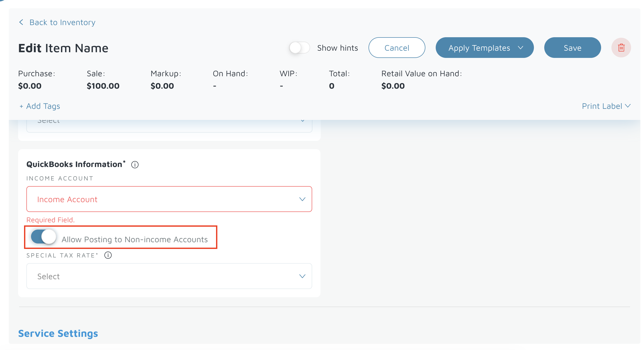This screenshot has height=350, width=644.
Task: Open the Special Tax Rate Select dropdown
Action: pos(169,276)
